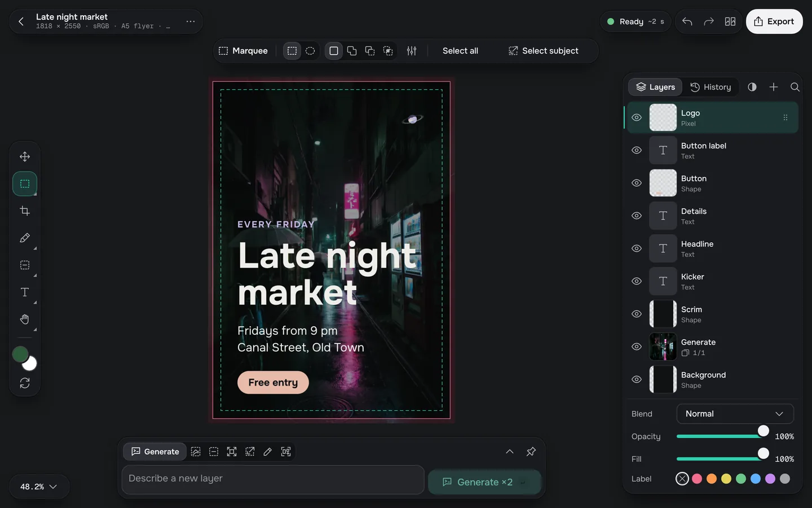Screen dimensions: 812x508
Task: Open compare split-view icon
Action: (x=730, y=21)
